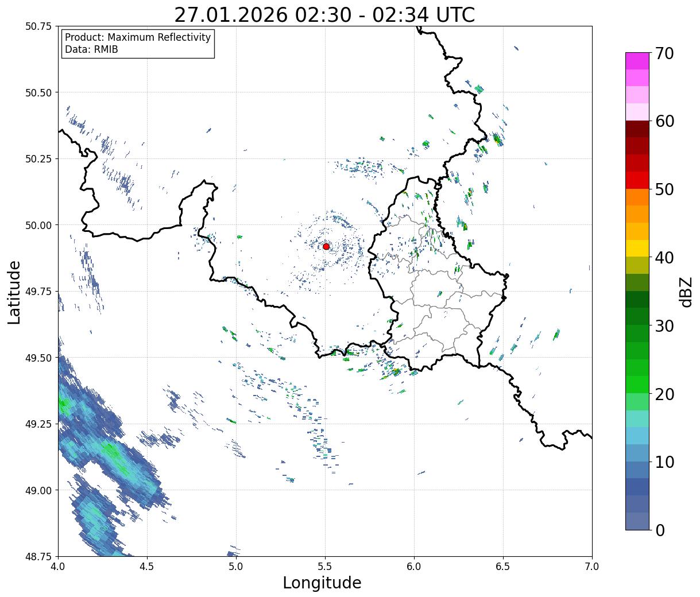This screenshot has height=597, width=700.
Task: Click the longitude tick label 6.5
Action: tap(503, 567)
